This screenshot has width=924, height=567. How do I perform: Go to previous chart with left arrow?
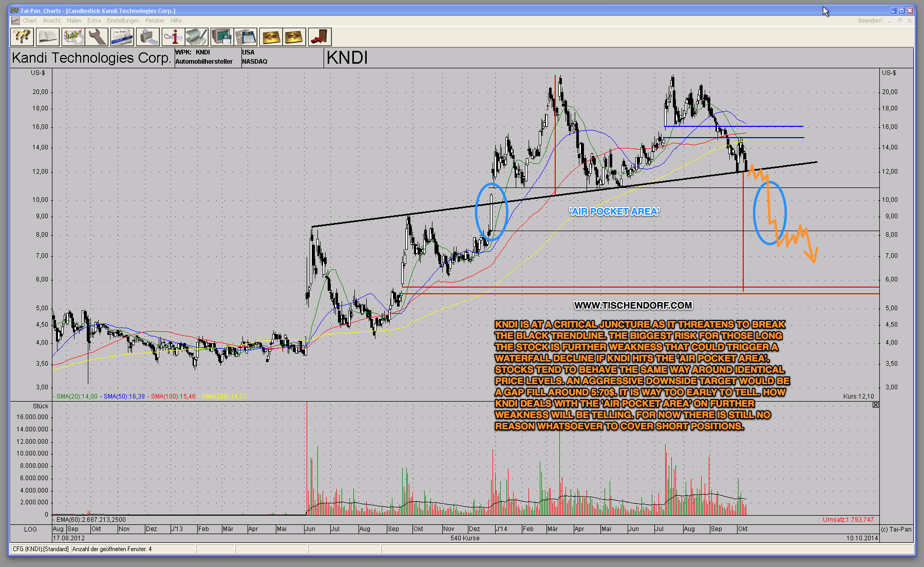coord(271,37)
